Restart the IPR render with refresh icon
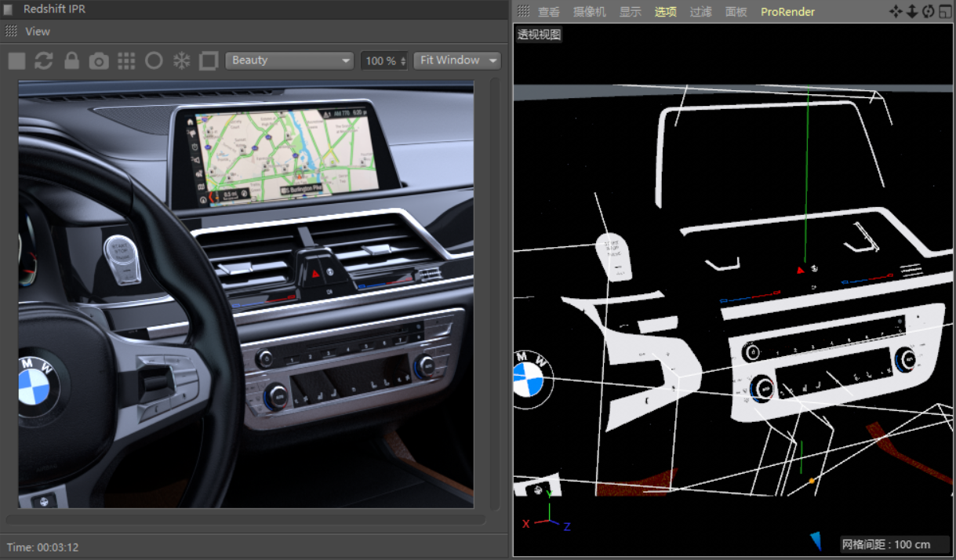This screenshot has height=560, width=956. (x=44, y=60)
